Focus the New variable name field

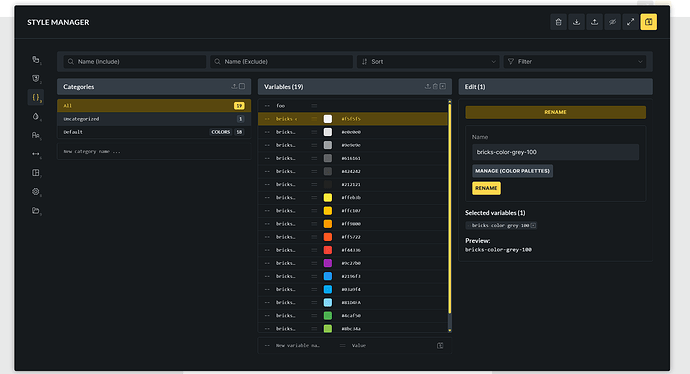[x=298, y=346]
